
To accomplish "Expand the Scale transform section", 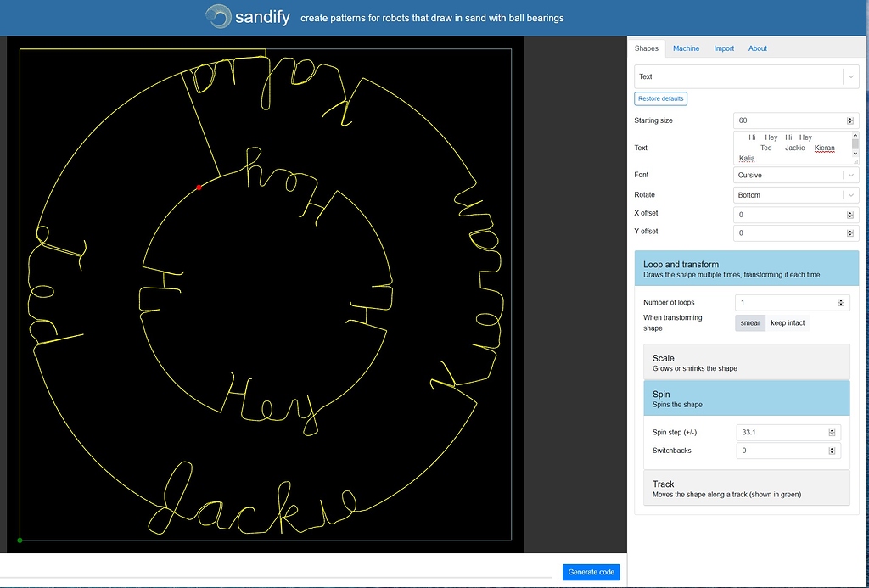I will point(746,363).
